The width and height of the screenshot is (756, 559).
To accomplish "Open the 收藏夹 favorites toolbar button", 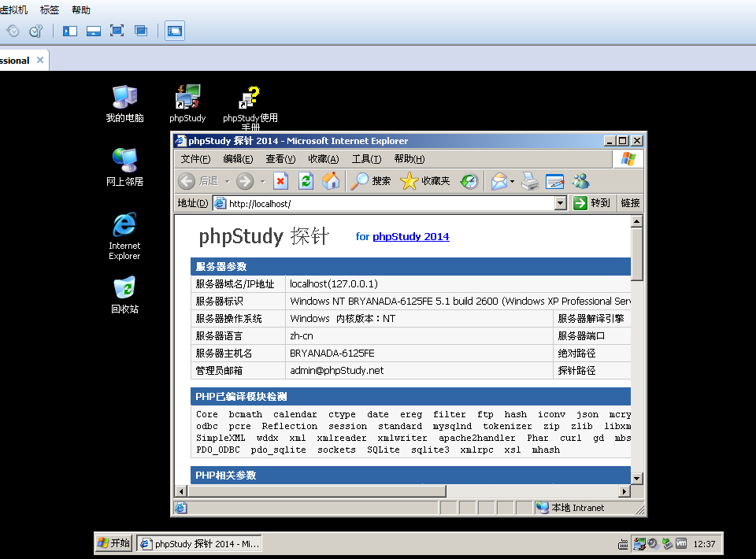I will coord(424,181).
